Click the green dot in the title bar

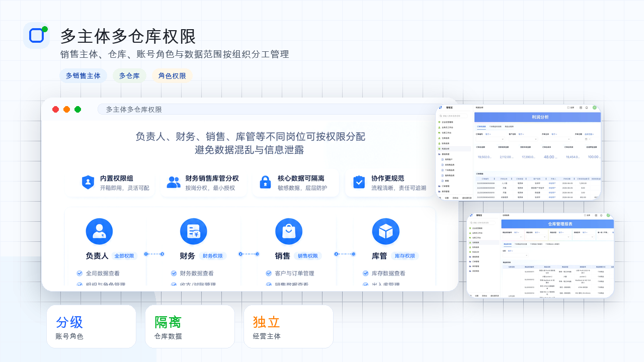coord(77,109)
